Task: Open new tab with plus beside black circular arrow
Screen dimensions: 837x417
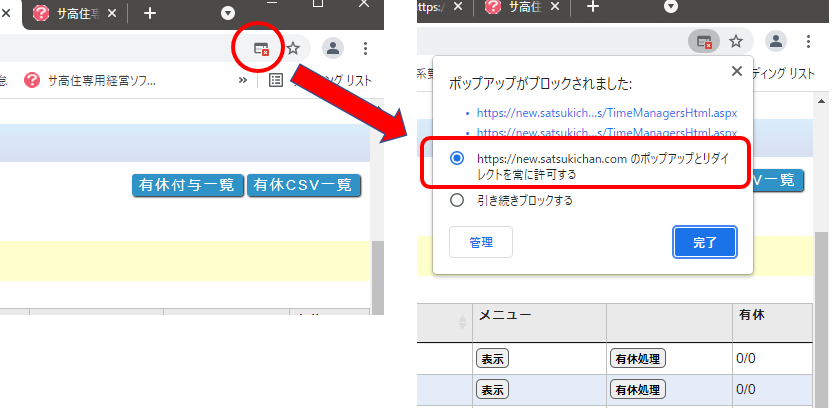Action: click(150, 13)
